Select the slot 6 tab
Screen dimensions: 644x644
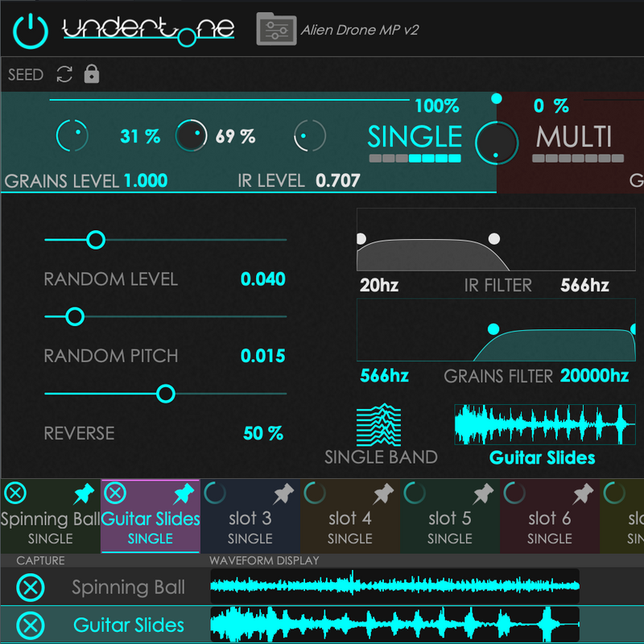tap(550, 516)
